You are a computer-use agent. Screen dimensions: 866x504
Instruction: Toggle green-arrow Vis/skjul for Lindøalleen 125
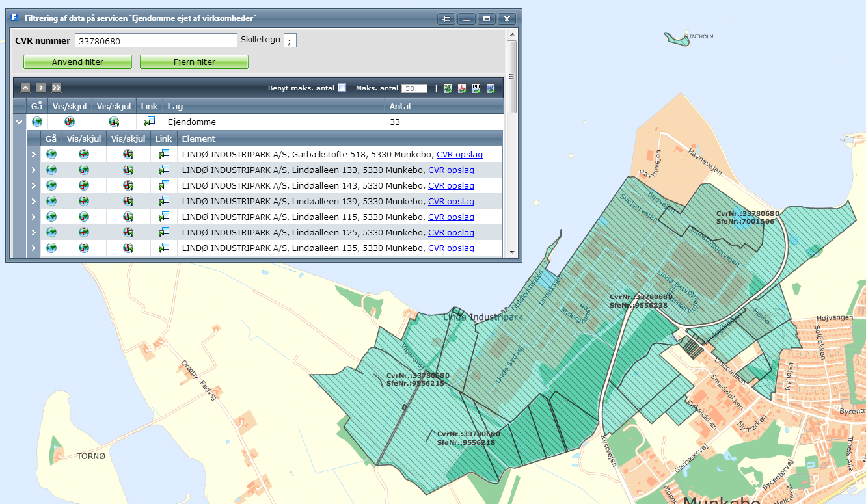point(128,232)
